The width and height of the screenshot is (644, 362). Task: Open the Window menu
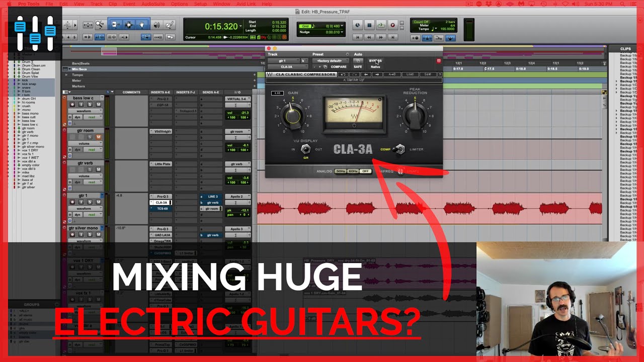pyautogui.click(x=221, y=4)
